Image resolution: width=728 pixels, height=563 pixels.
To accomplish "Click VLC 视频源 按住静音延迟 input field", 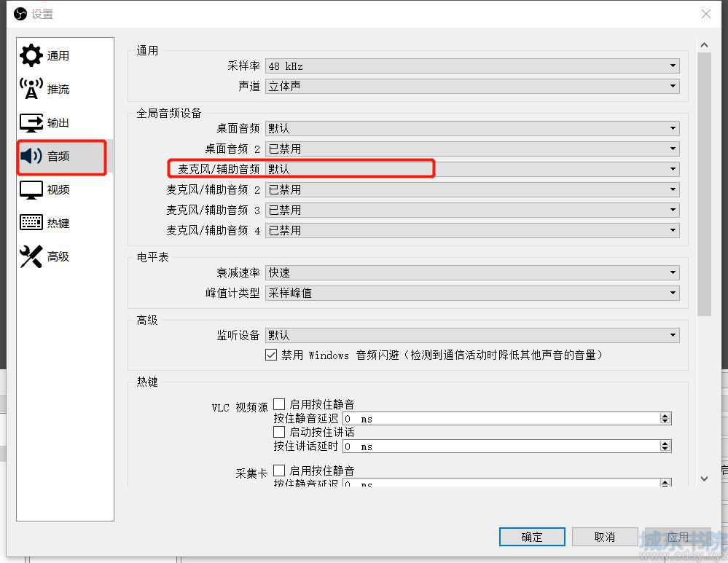I will click(x=501, y=419).
